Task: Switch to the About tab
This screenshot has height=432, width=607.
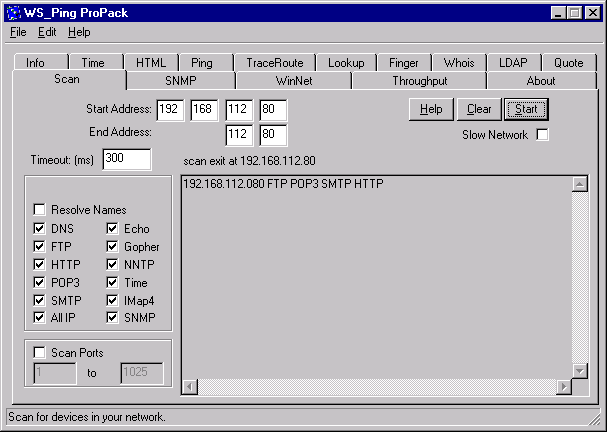Action: pos(541,81)
